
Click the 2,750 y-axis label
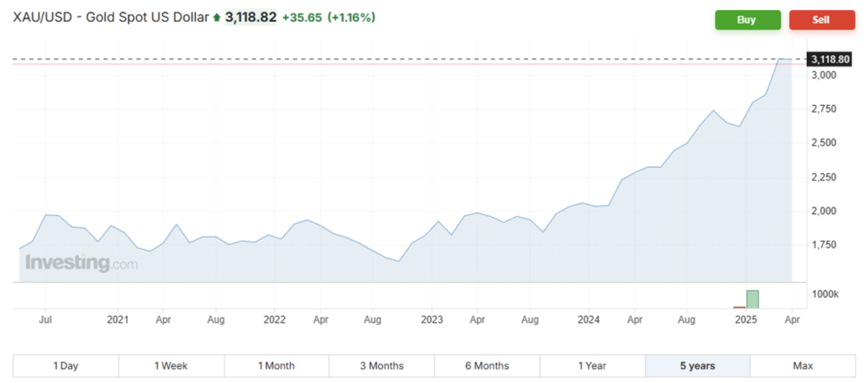pos(825,109)
